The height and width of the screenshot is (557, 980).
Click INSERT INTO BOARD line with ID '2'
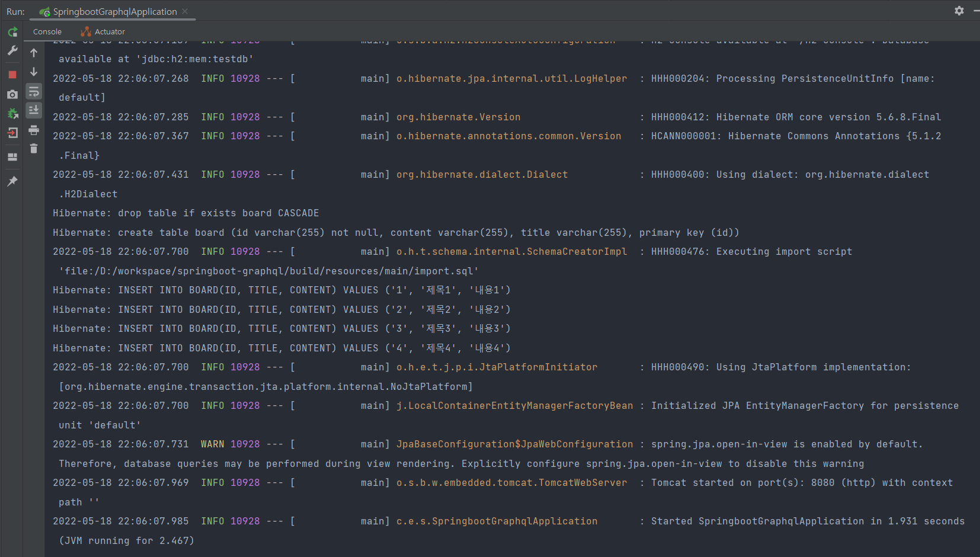tap(281, 309)
